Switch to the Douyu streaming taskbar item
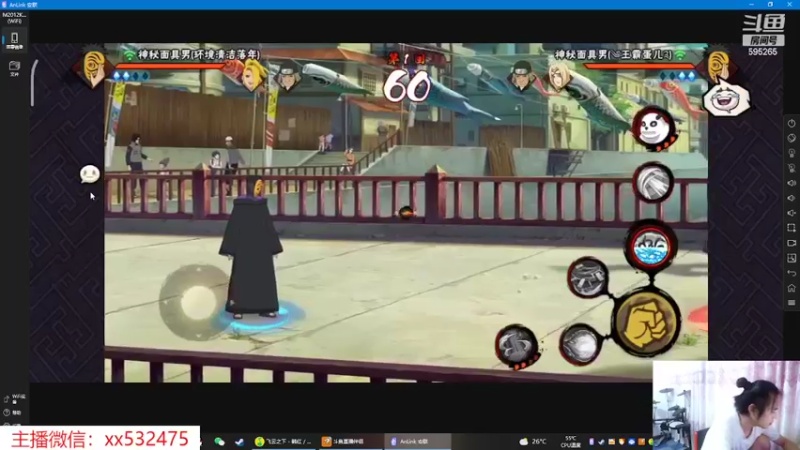Screen dimensions: 800x450 [349, 441]
